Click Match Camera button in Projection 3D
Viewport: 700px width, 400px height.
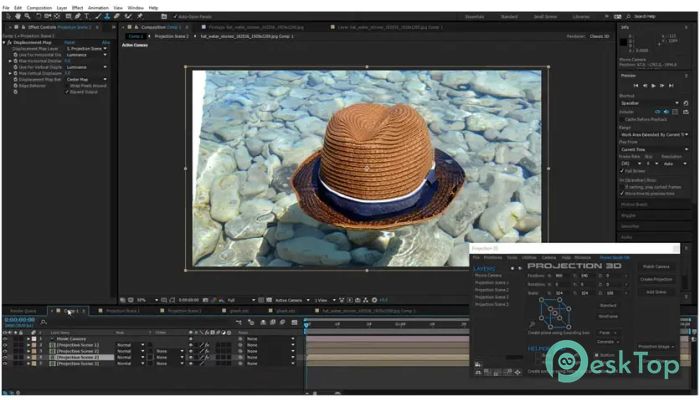656,267
